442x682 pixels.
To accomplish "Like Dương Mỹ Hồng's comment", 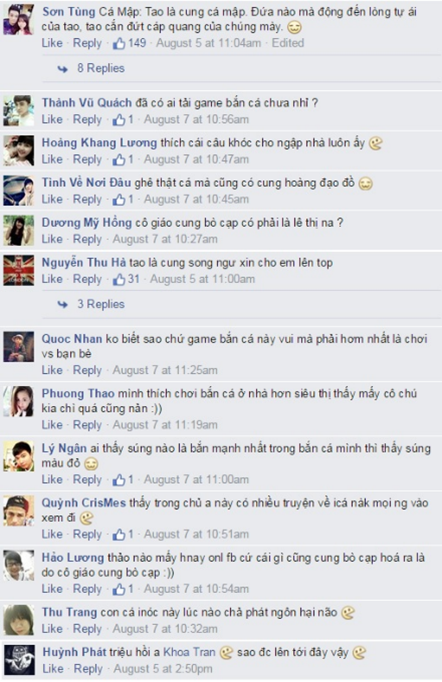I will point(52,239).
